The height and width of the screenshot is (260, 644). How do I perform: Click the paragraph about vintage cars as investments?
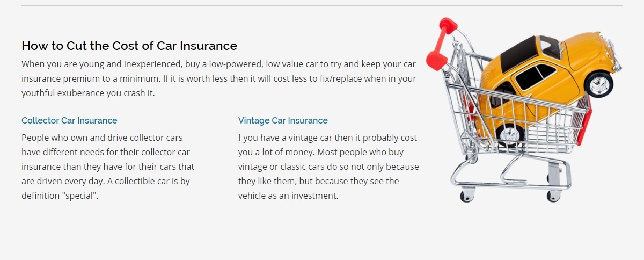pyautogui.click(x=328, y=167)
